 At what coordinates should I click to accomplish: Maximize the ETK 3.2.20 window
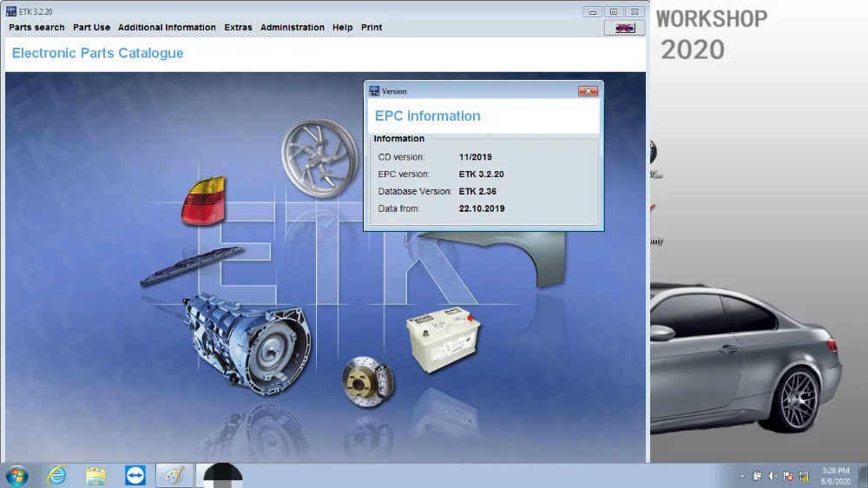pyautogui.click(x=614, y=11)
